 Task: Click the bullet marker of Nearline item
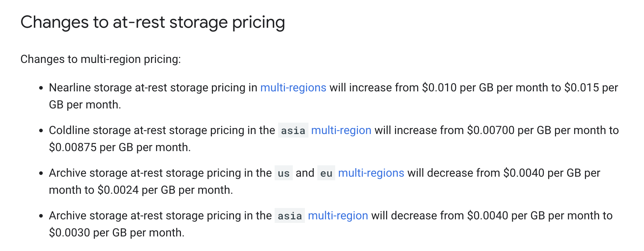[x=41, y=88]
